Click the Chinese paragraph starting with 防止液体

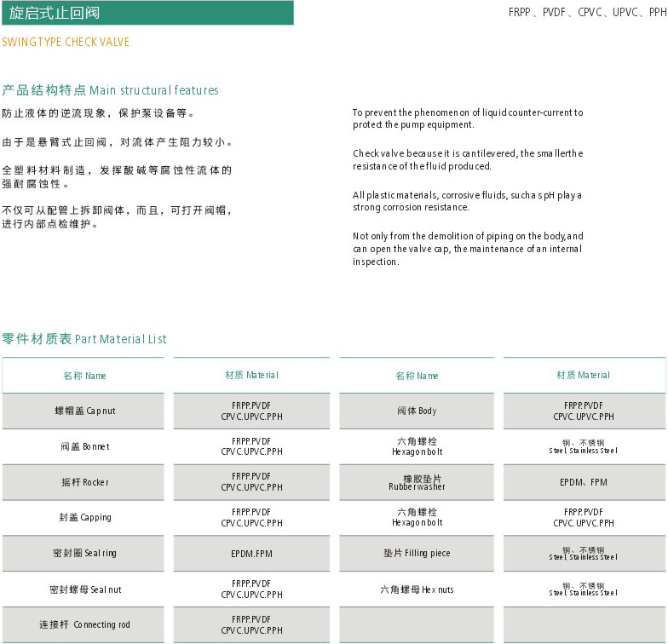tap(98, 113)
